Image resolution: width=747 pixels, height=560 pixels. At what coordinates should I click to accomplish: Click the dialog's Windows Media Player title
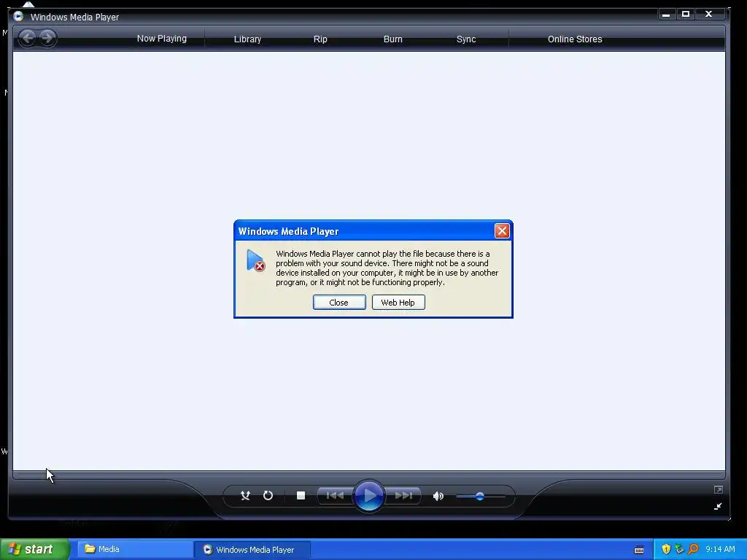(288, 231)
